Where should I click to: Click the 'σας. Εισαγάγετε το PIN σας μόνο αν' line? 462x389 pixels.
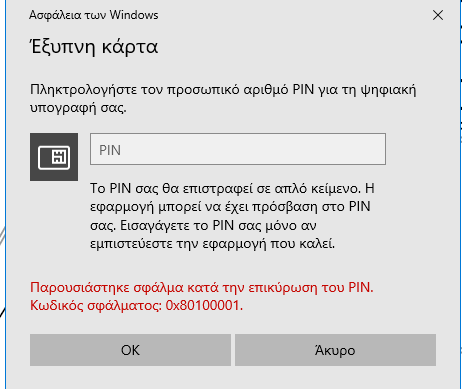(203, 226)
